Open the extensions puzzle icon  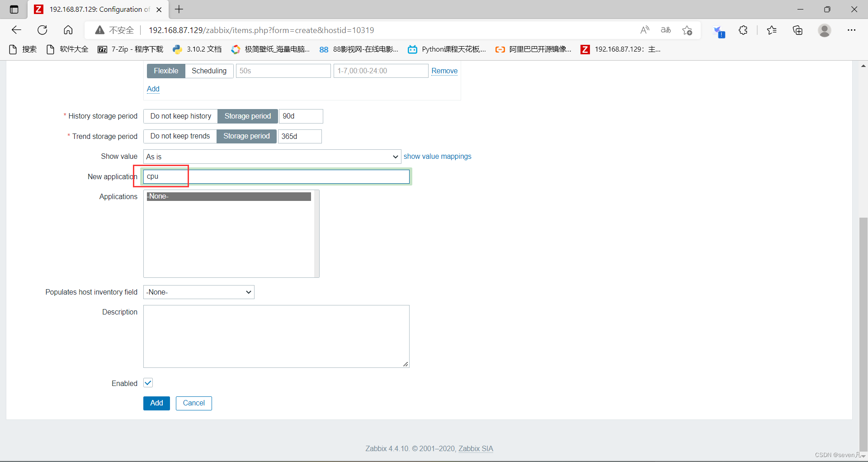pos(743,30)
